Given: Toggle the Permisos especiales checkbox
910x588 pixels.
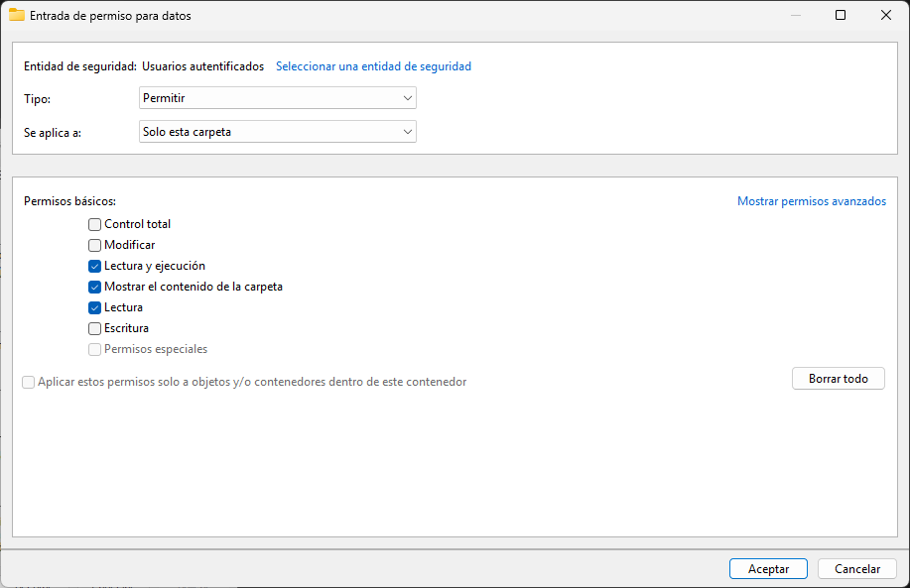Looking at the screenshot, I should (94, 349).
